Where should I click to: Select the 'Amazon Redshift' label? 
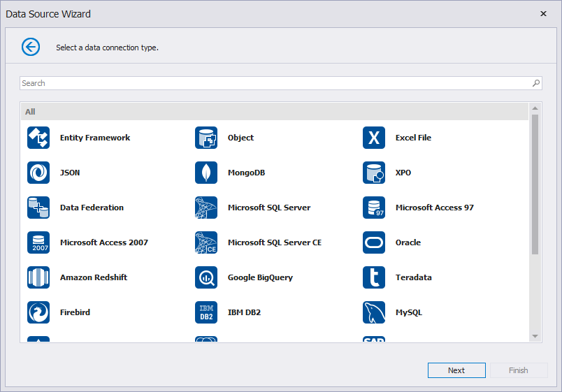(94, 277)
